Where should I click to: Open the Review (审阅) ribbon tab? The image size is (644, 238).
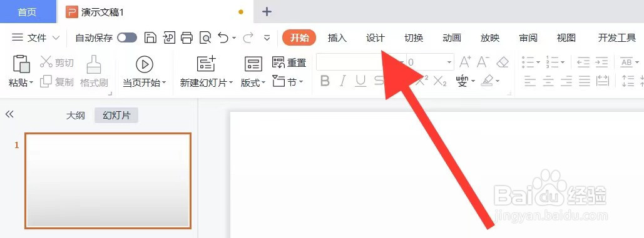528,38
